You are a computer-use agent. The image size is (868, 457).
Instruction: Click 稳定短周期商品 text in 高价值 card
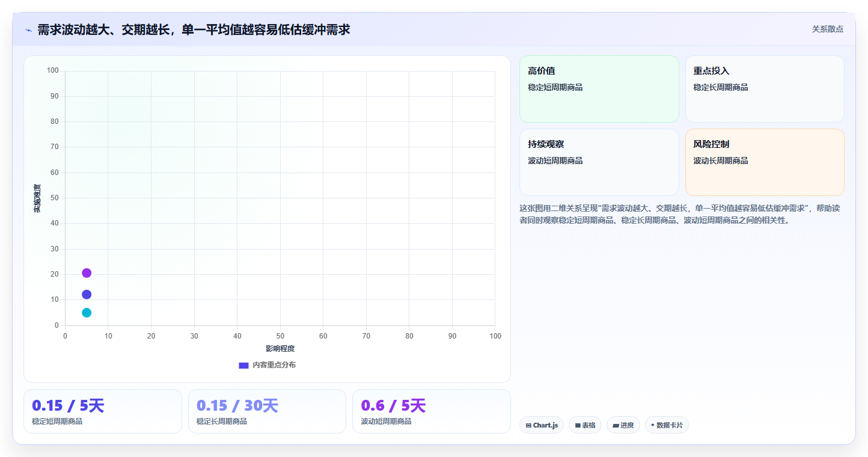tap(555, 87)
